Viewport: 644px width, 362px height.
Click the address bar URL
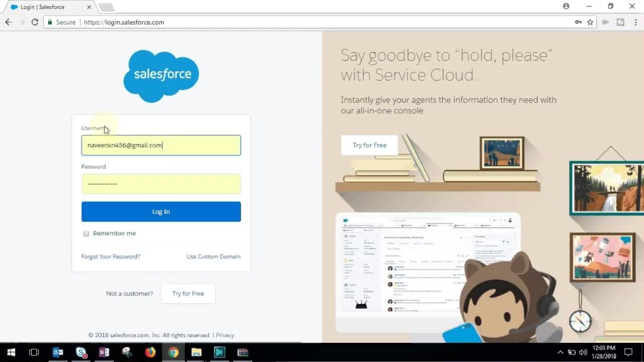(124, 22)
